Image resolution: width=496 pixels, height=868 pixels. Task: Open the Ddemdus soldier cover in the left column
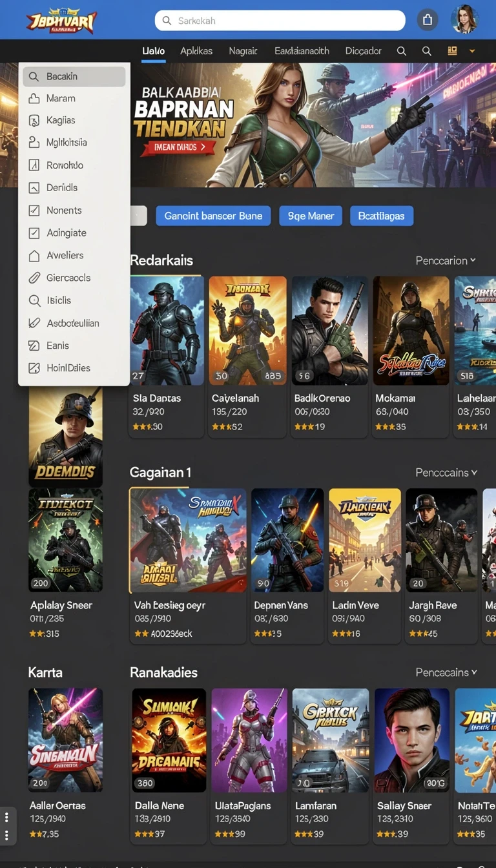pos(65,437)
